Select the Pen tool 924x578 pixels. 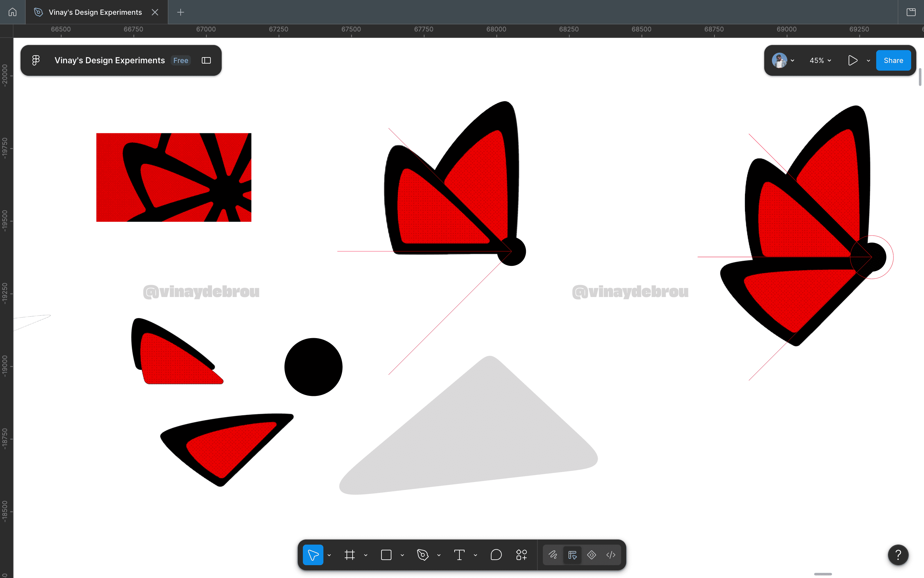(423, 555)
